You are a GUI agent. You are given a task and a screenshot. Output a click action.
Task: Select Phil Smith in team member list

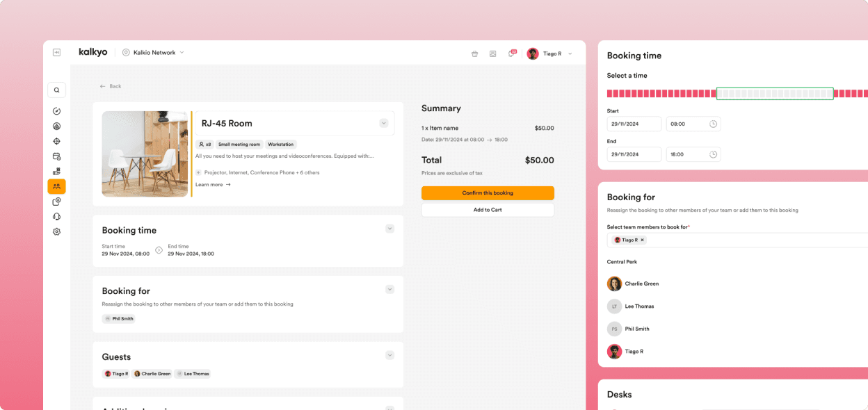(x=629, y=329)
